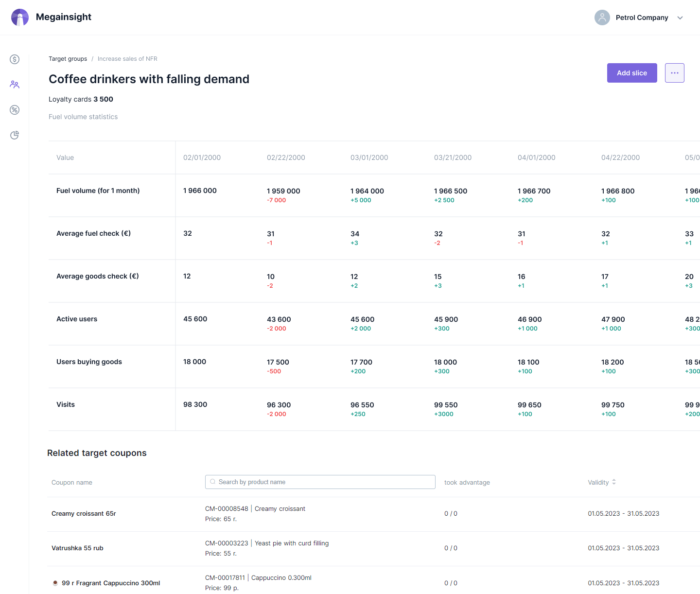
Task: Click the cappuccino coupon thumbnail icon
Action: (55, 583)
